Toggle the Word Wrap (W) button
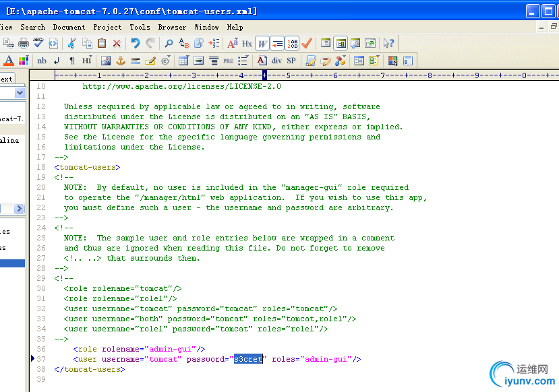Image resolution: width=559 pixels, height=392 pixels. (262, 43)
